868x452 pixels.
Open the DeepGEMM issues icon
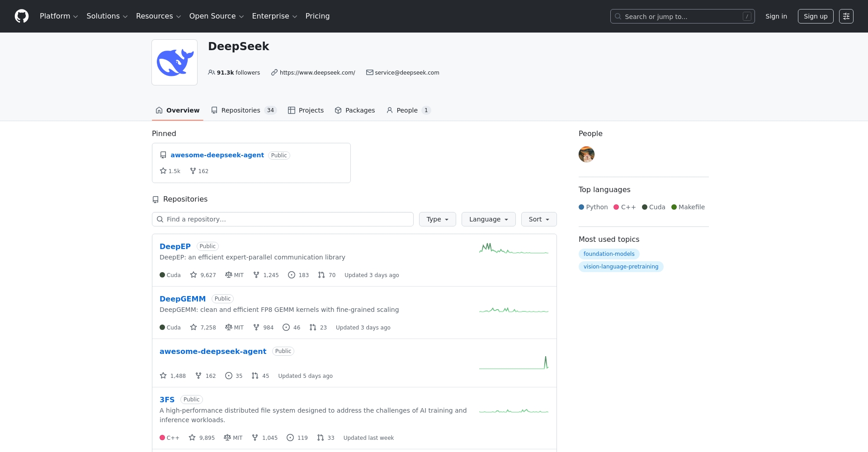[286, 327]
